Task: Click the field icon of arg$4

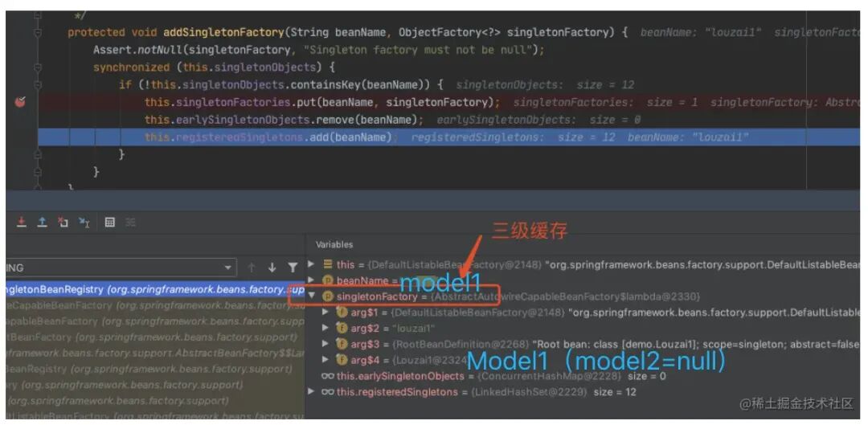Action: (342, 360)
